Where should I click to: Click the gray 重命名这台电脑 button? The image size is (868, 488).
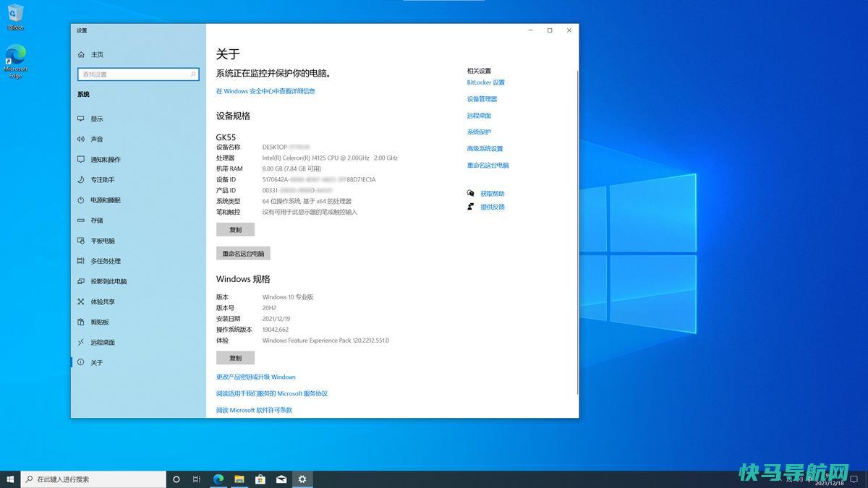(243, 254)
